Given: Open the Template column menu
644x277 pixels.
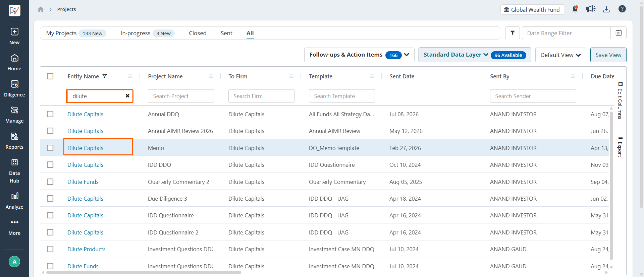Looking at the screenshot, I should pyautogui.click(x=372, y=76).
